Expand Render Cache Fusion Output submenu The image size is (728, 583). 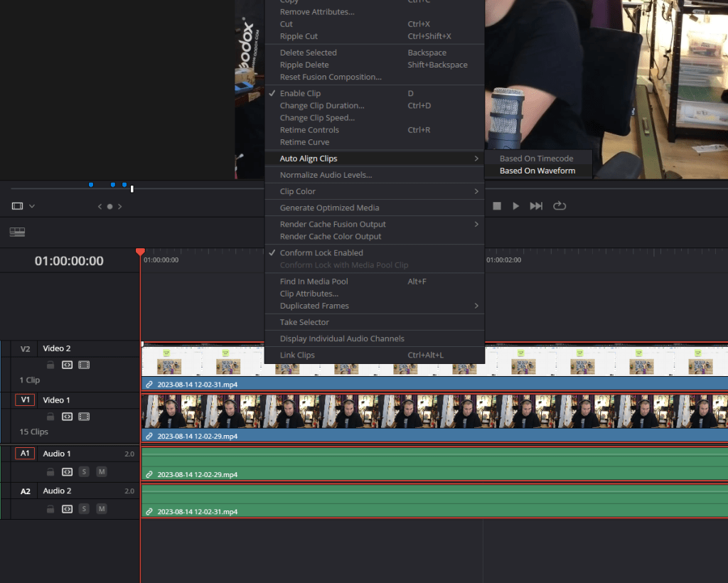[x=375, y=224]
